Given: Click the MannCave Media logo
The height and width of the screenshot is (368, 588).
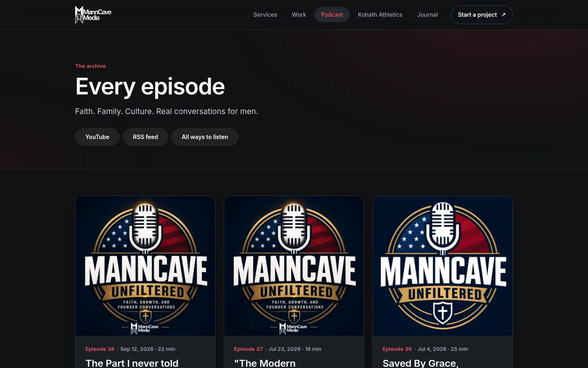Looking at the screenshot, I should [93, 15].
